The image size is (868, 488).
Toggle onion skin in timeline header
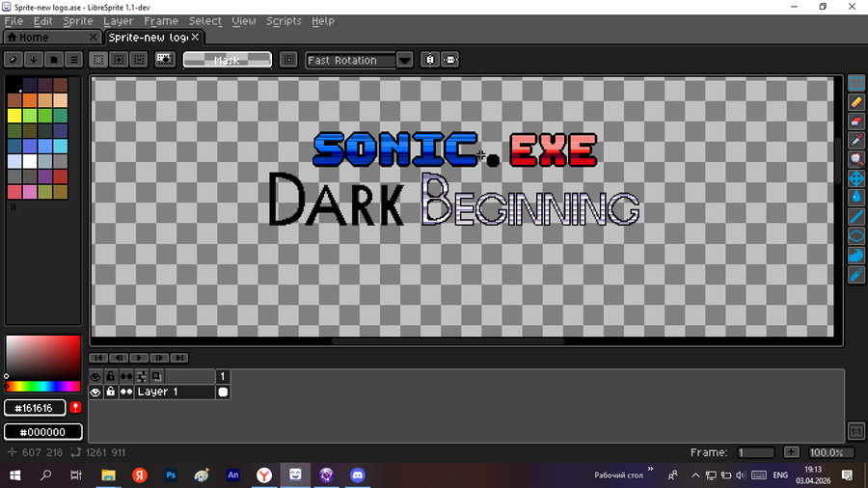[x=157, y=377]
